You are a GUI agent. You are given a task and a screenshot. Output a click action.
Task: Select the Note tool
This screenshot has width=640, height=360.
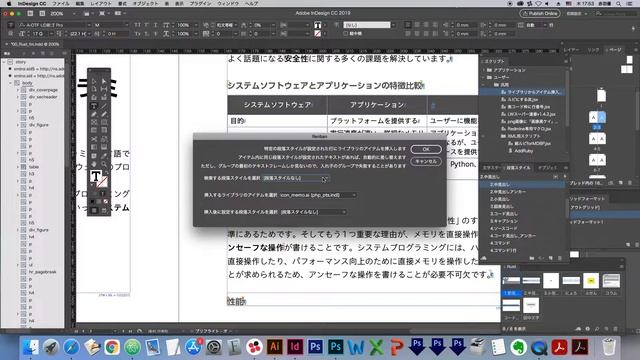[94, 156]
